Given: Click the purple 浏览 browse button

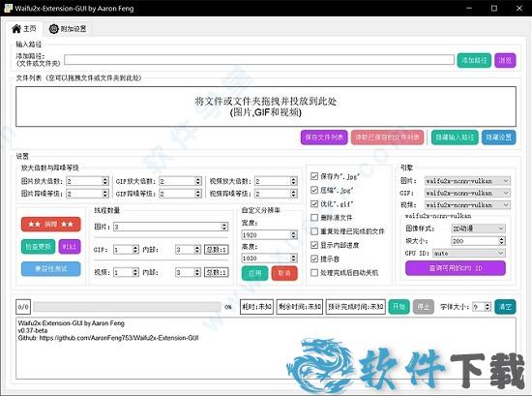Looking at the screenshot, I should tap(505, 60).
